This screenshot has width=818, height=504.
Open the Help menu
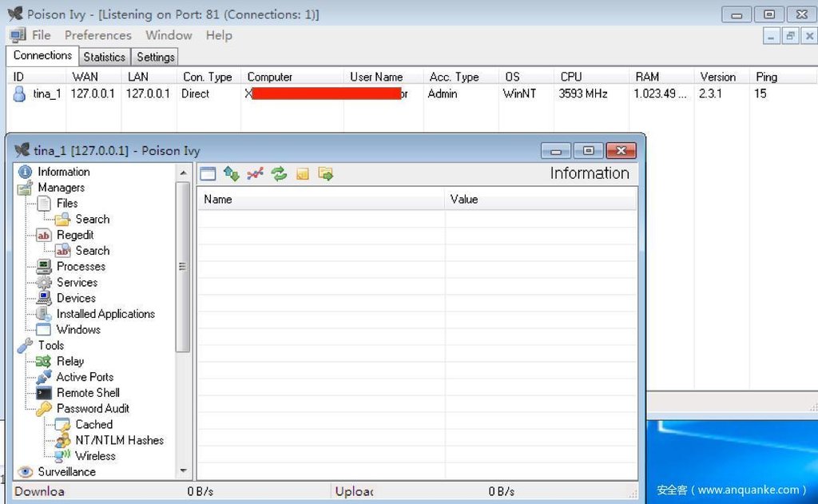pos(219,35)
